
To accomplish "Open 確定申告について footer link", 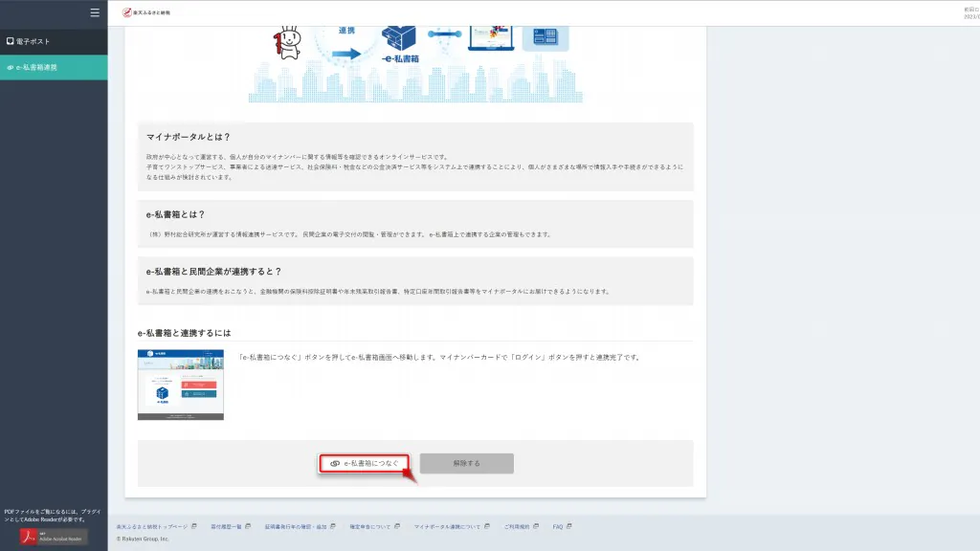I will tap(368, 526).
